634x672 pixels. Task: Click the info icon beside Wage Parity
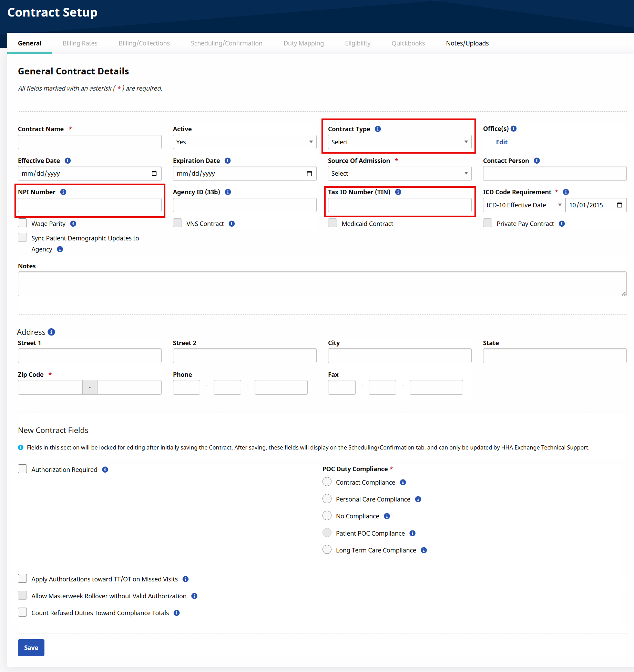[73, 224]
